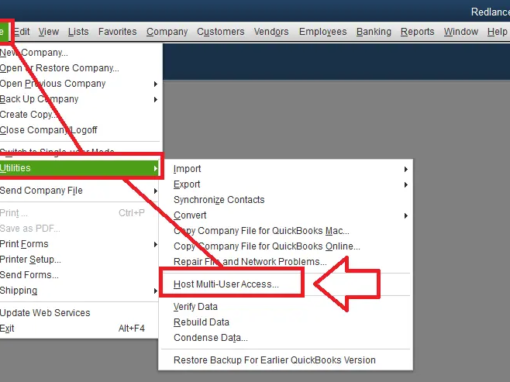Expand the Convert submenu arrow
Screen dimensions: 510x382
click(406, 216)
